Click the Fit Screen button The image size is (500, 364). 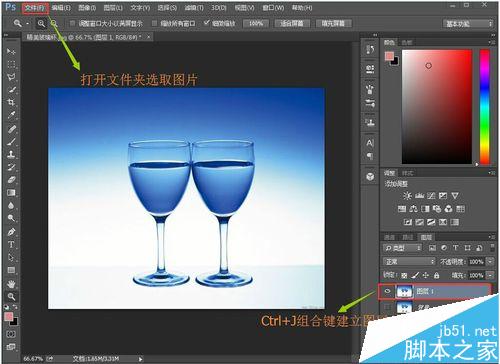pyautogui.click(x=292, y=23)
